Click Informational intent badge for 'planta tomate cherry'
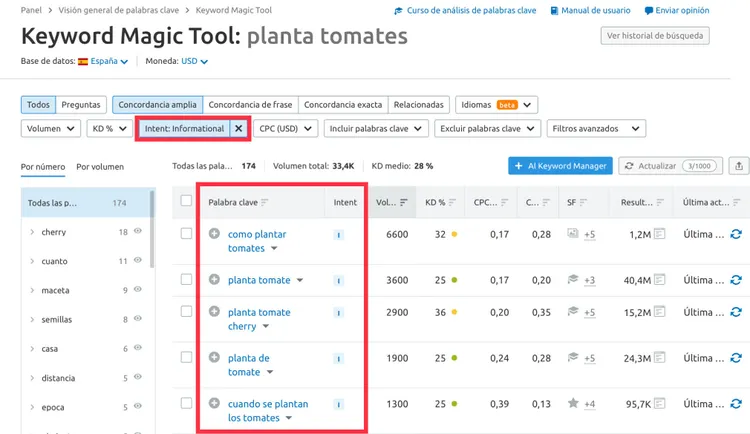Screen dimensions: 750x434 click(x=338, y=313)
